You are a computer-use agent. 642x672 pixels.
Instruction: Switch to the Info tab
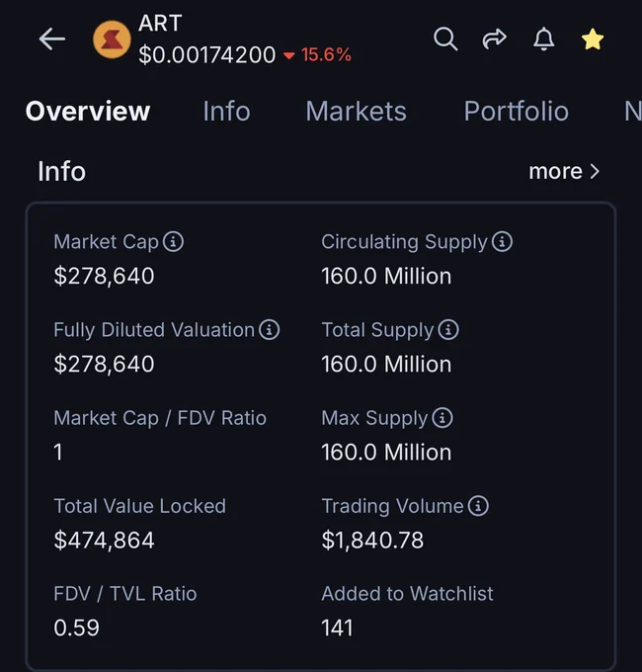[226, 112]
